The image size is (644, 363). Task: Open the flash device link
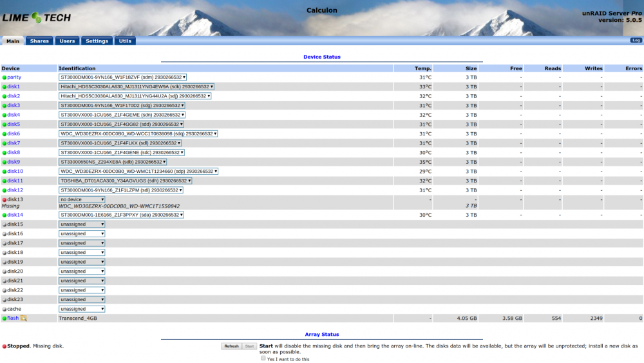point(13,319)
